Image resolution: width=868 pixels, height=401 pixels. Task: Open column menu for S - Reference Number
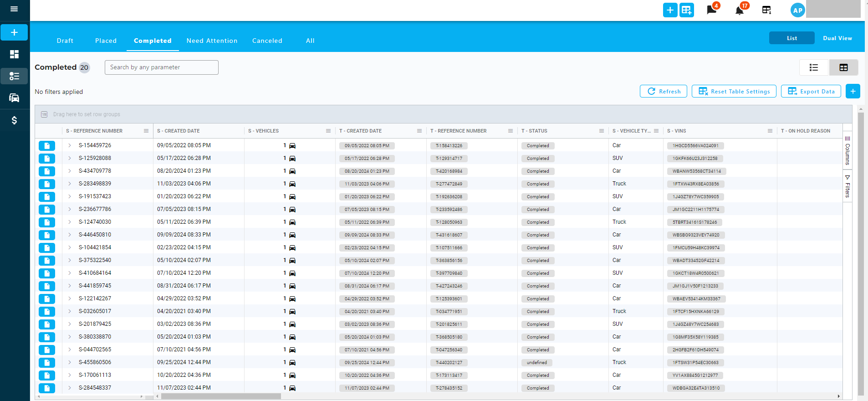tap(146, 131)
